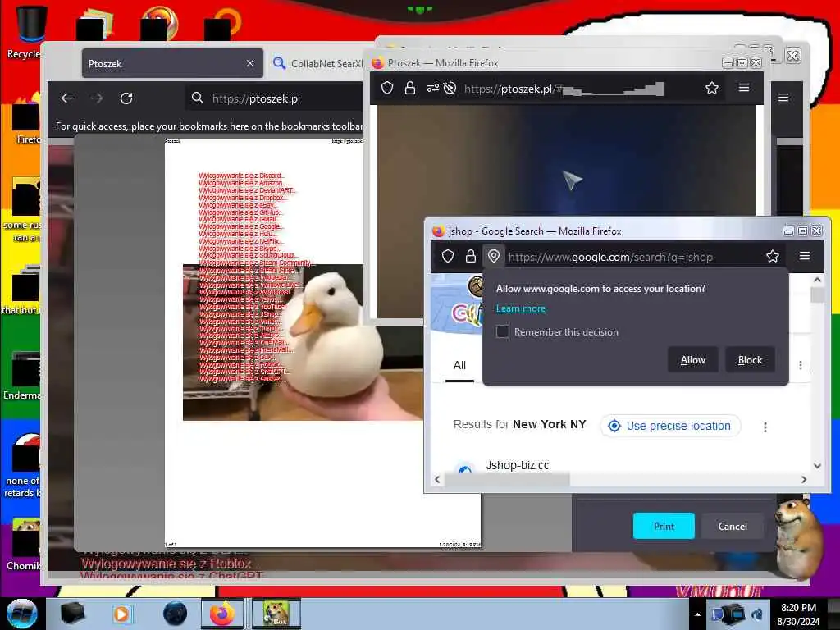The width and height of the screenshot is (840, 630).
Task: Open the hamburger menu in Ptoszek popup window
Action: tap(743, 87)
